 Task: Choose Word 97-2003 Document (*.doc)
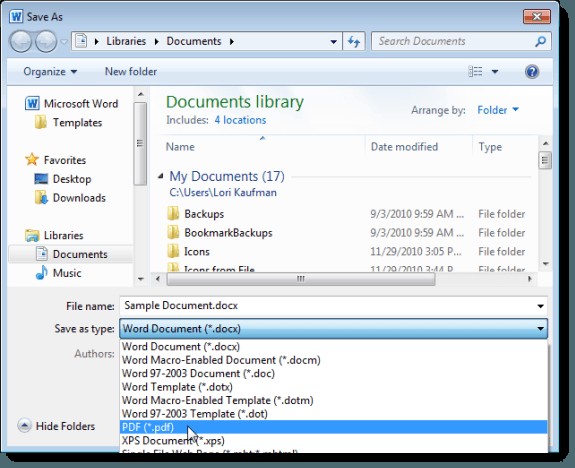(333, 373)
